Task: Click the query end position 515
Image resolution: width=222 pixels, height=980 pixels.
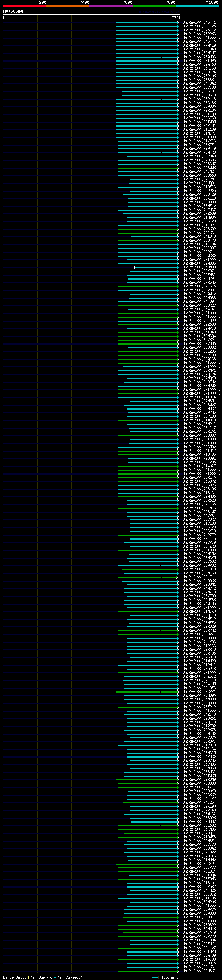Action: 175,17
